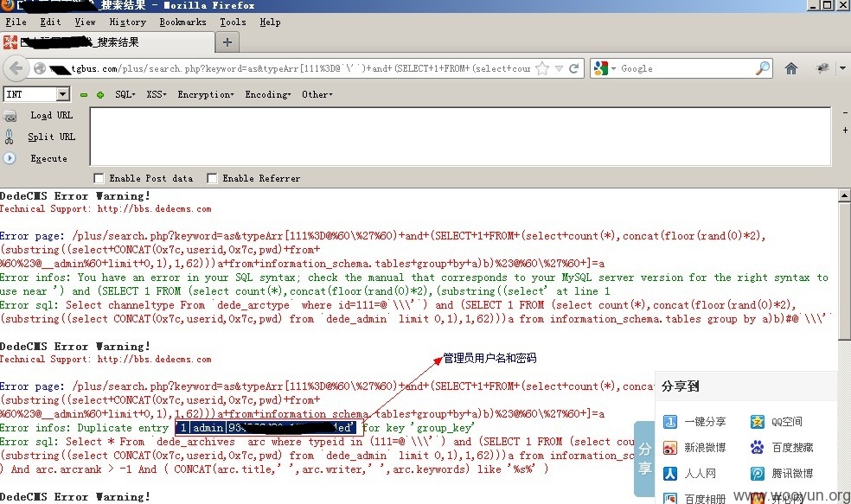Click the HackBar green minus icon
The width and height of the screenshot is (851, 504).
pos(84,95)
